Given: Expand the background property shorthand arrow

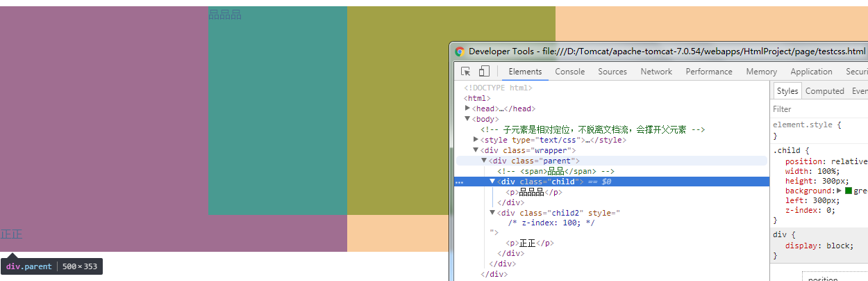Looking at the screenshot, I should click(839, 191).
